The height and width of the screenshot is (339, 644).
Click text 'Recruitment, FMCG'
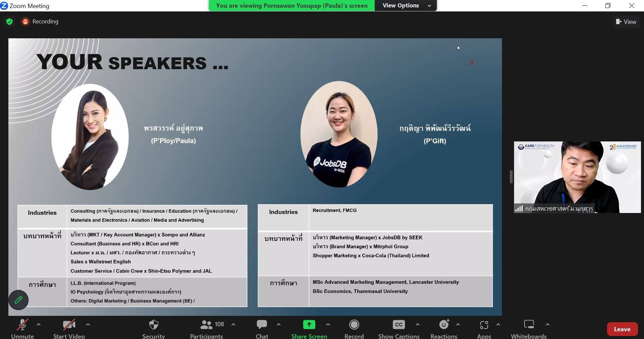click(334, 210)
